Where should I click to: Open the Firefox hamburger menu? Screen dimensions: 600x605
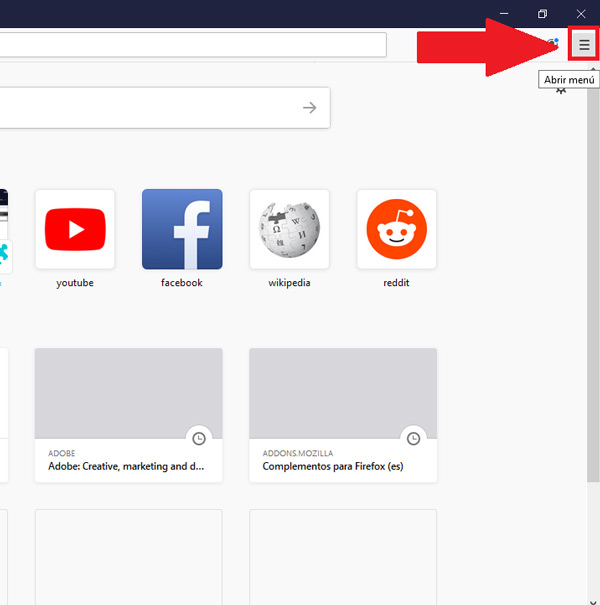pyautogui.click(x=584, y=45)
